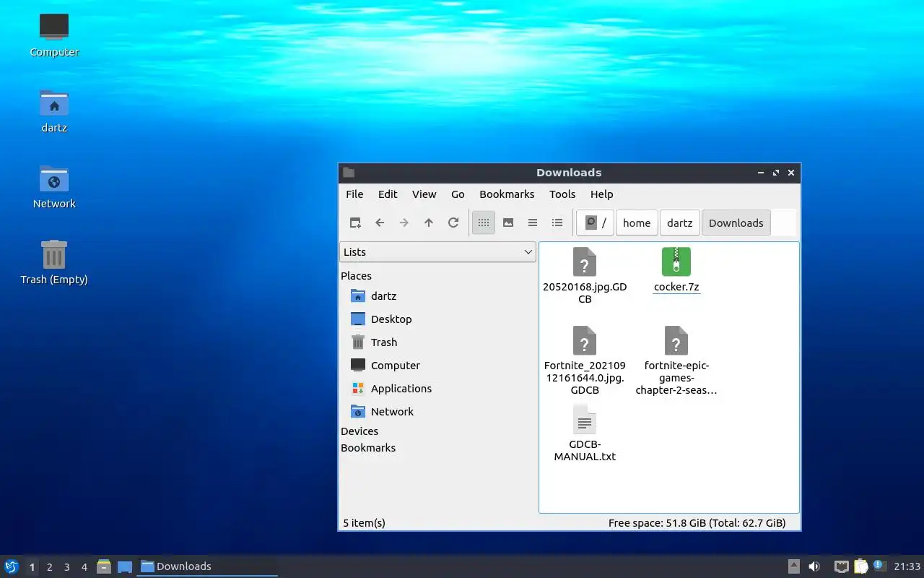Viewport: 924px width, 578px height.
Task: Switch to icon view mode
Action: (x=484, y=223)
